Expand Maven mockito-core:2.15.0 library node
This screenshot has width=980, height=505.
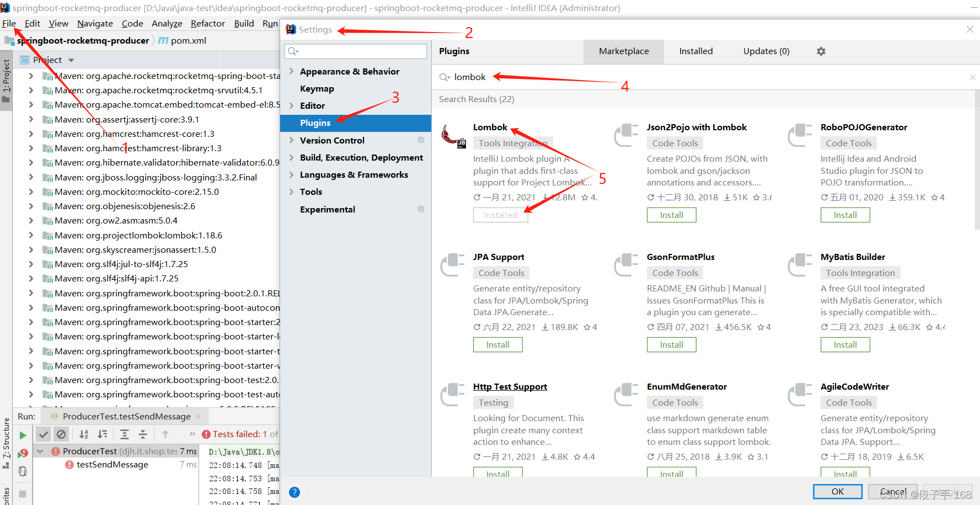pyautogui.click(x=31, y=192)
